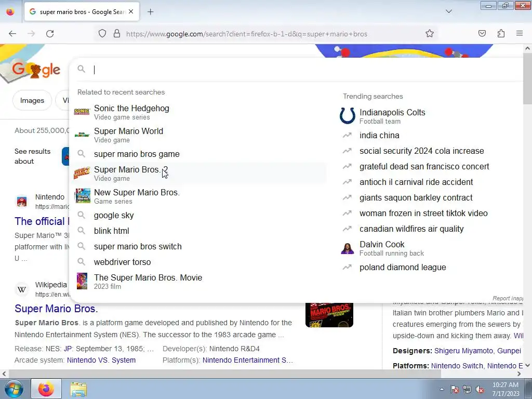Close the super mario bros tab
Screen dimensions: 532x399
pyautogui.click(x=131, y=12)
